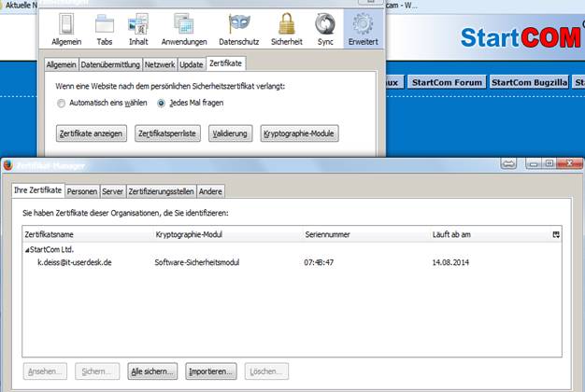Open the Anwendungen preferences pane icon

pos(184,30)
